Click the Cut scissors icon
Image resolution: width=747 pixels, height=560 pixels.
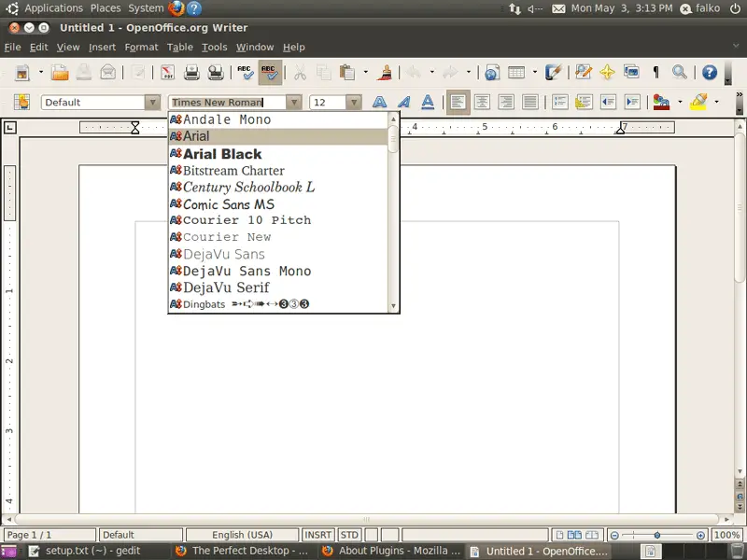pyautogui.click(x=300, y=73)
